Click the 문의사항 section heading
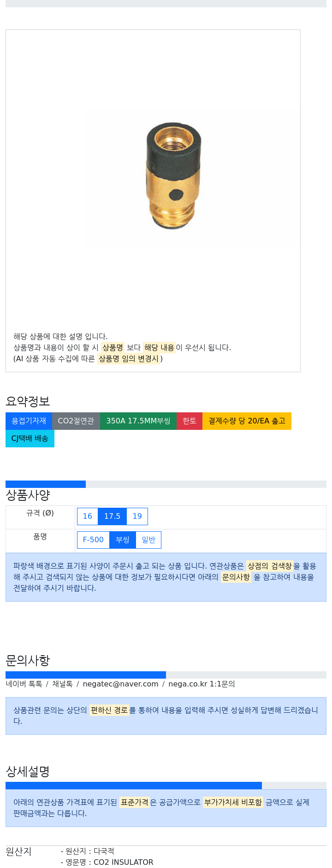This screenshot has width=332, height=868. [x=28, y=661]
